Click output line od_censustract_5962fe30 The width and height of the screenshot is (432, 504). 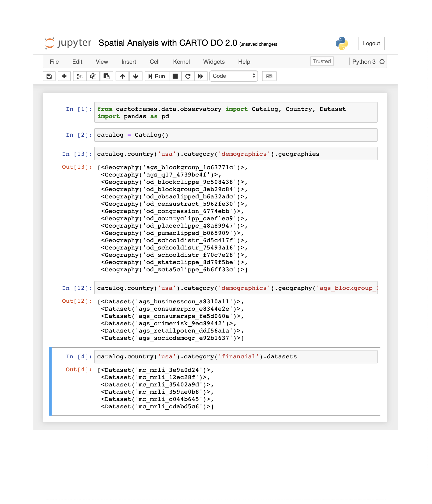(174, 204)
